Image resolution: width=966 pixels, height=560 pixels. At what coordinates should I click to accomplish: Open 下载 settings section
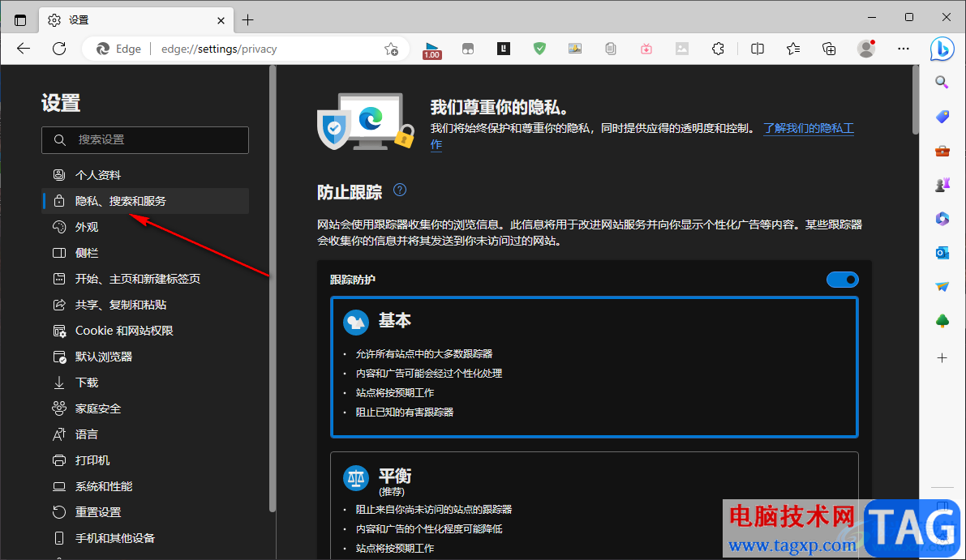tap(145, 383)
